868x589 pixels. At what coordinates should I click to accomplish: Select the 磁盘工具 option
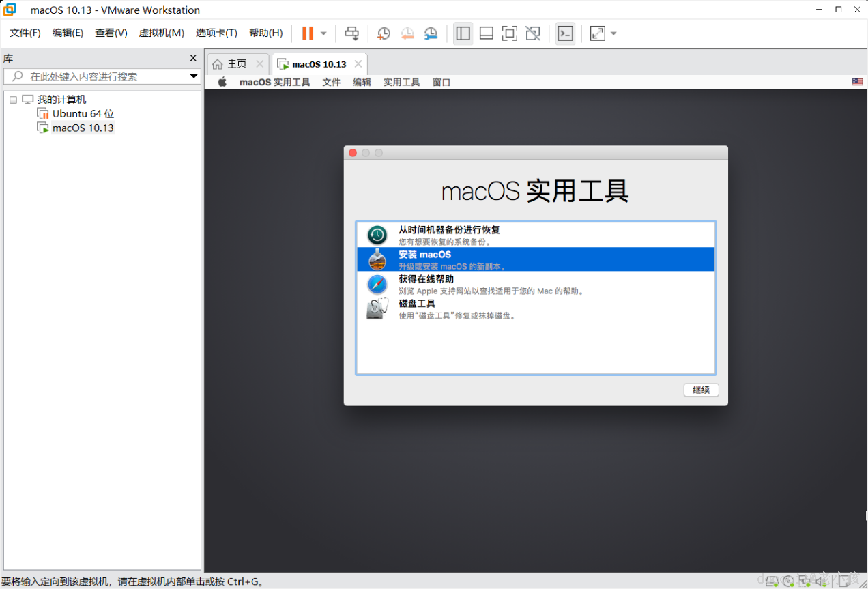point(536,308)
